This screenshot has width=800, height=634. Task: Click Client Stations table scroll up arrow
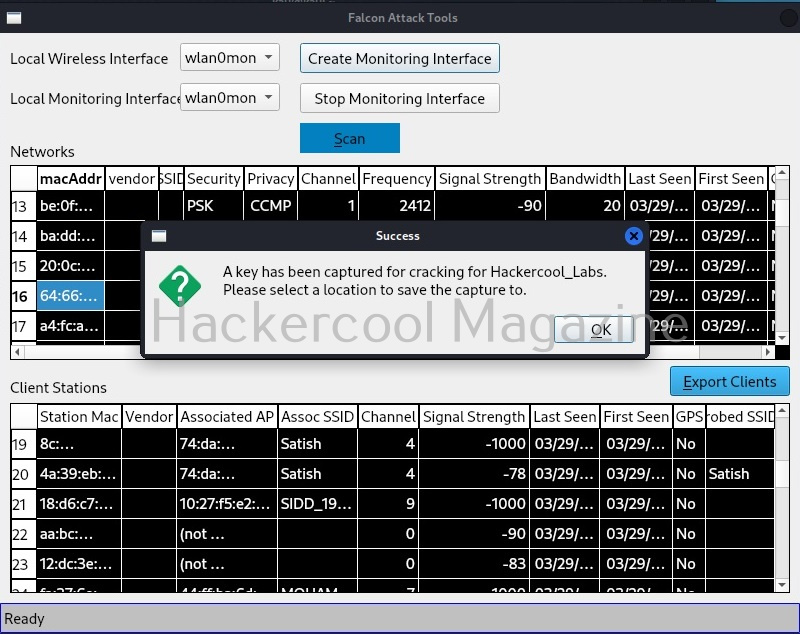[x=782, y=411]
